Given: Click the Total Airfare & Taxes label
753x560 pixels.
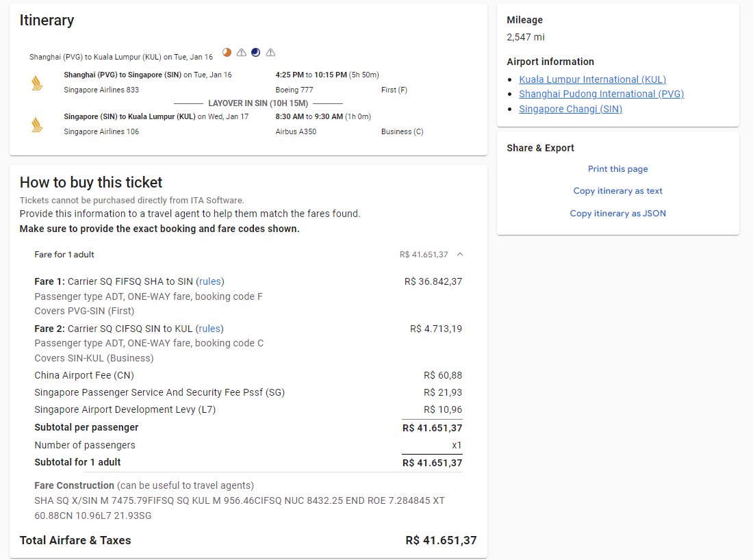Looking at the screenshot, I should pyautogui.click(x=75, y=540).
